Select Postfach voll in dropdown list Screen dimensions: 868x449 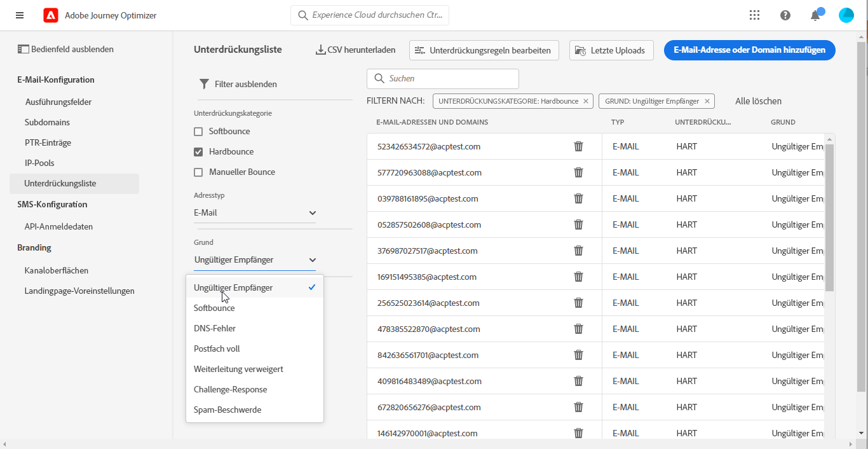click(217, 349)
